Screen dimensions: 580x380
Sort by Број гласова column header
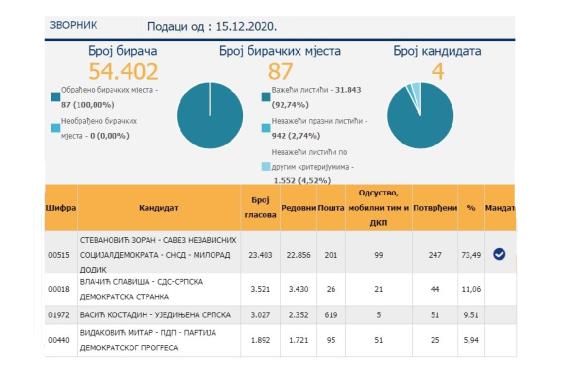tap(260, 208)
